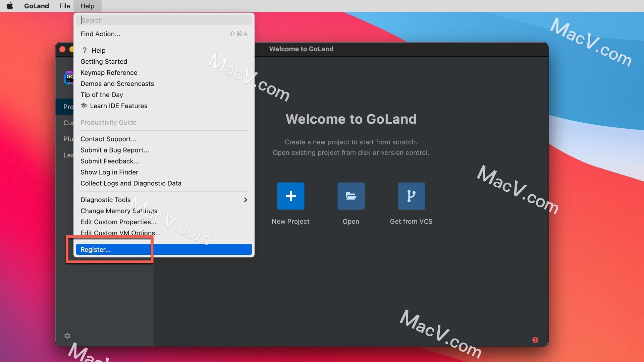Viewport: 644px width, 362px height.
Task: Click the New Project icon
Action: [290, 196]
